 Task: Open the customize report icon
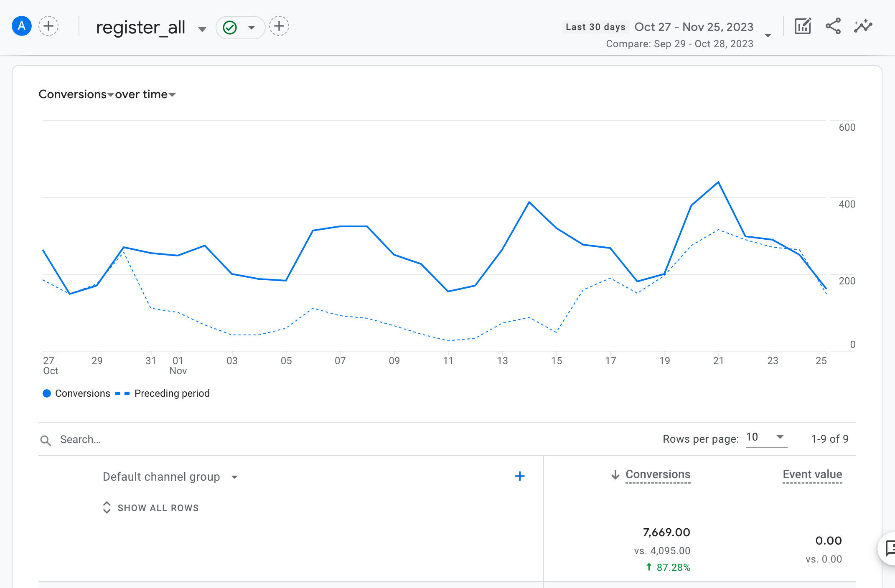(x=803, y=26)
